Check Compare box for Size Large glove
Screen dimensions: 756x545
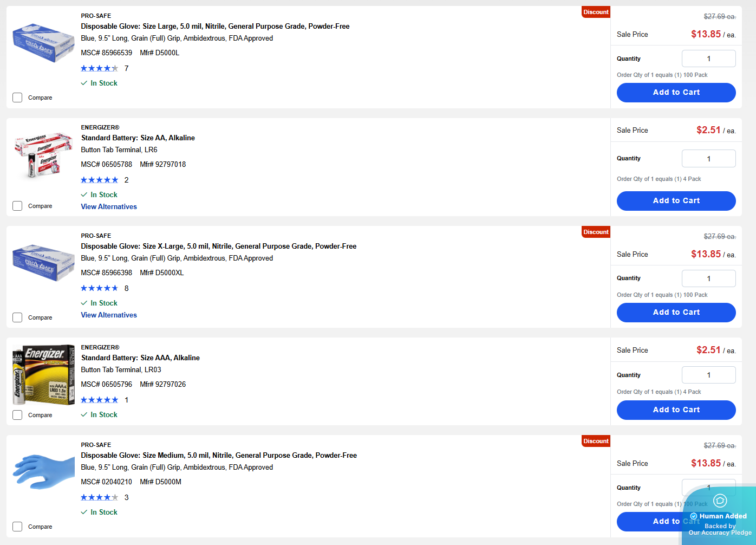(x=17, y=98)
